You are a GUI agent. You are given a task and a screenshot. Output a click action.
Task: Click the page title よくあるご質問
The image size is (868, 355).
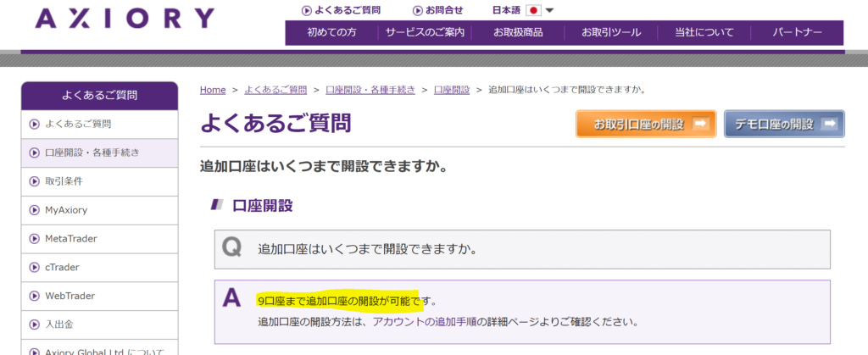click(x=275, y=124)
